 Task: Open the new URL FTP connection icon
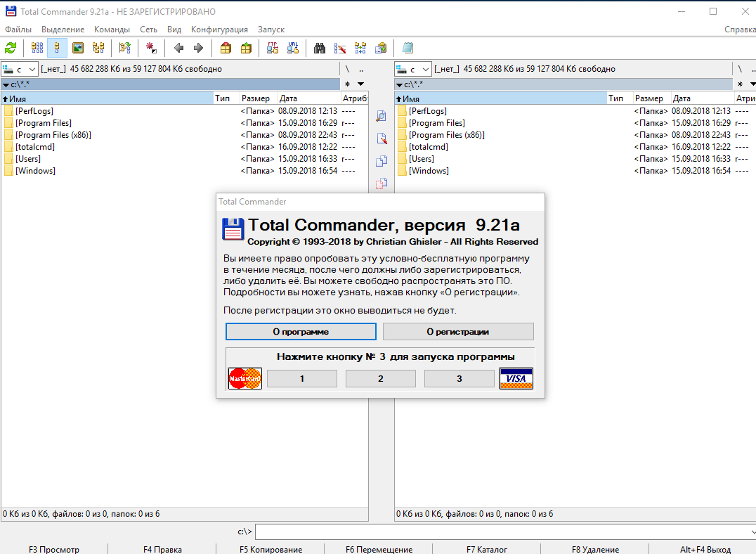[x=293, y=48]
